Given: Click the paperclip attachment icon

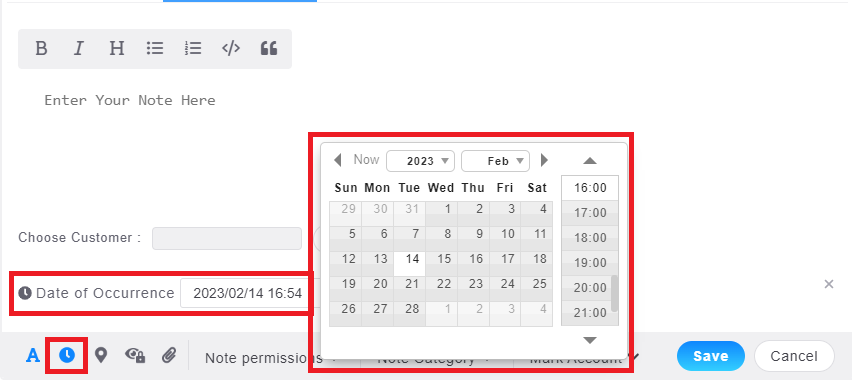Looking at the screenshot, I should [170, 356].
